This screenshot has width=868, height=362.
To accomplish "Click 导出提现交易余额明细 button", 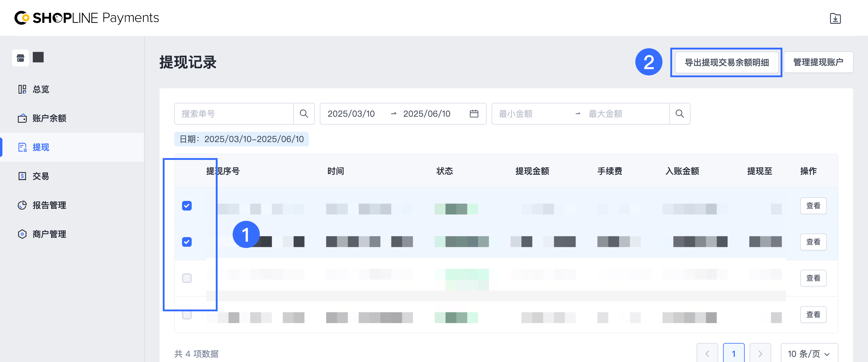I will click(726, 62).
